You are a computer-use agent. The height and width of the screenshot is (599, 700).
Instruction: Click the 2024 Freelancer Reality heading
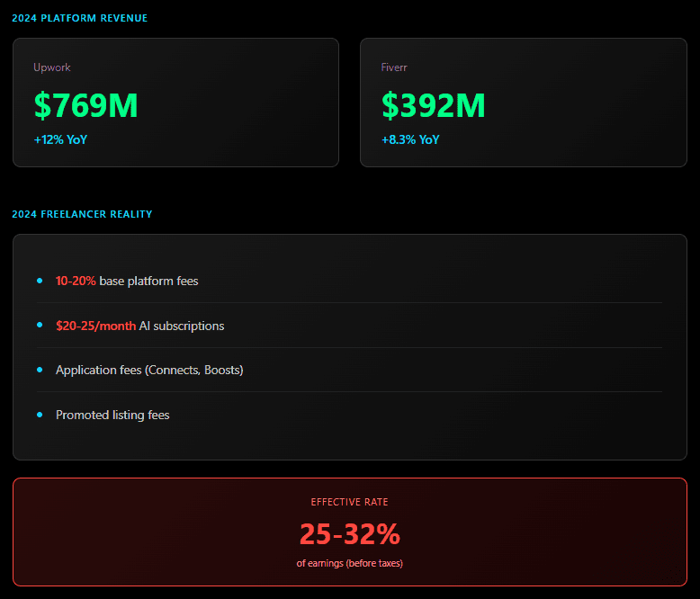point(82,214)
